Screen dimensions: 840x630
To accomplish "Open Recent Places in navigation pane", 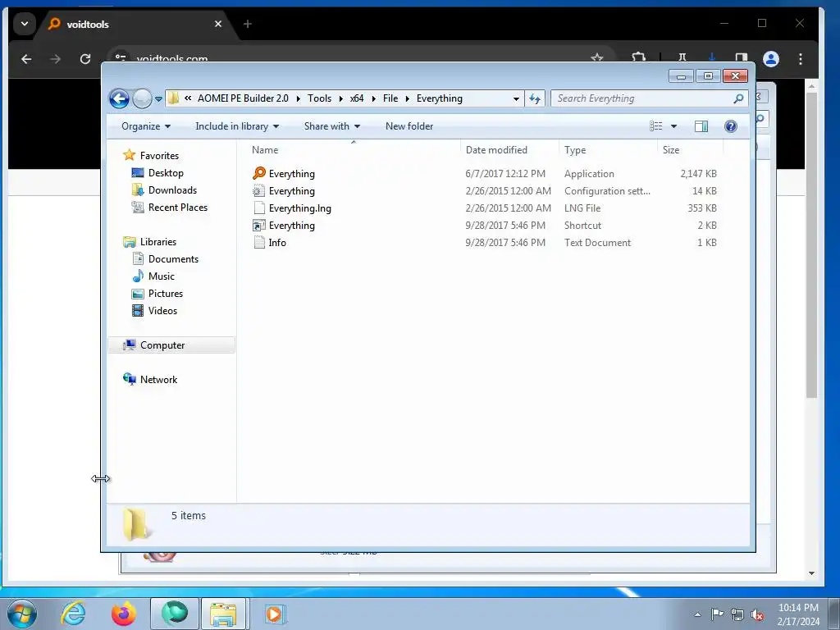I will click(177, 208).
